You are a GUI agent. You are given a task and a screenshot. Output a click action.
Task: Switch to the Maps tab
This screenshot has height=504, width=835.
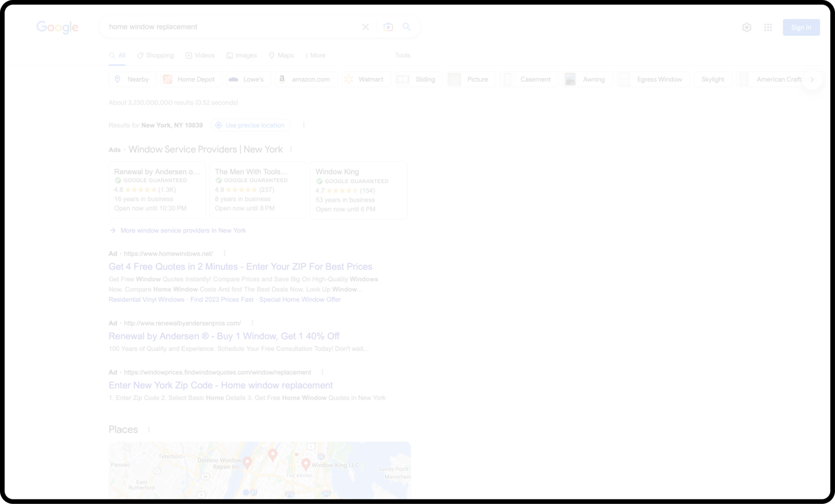tap(281, 56)
